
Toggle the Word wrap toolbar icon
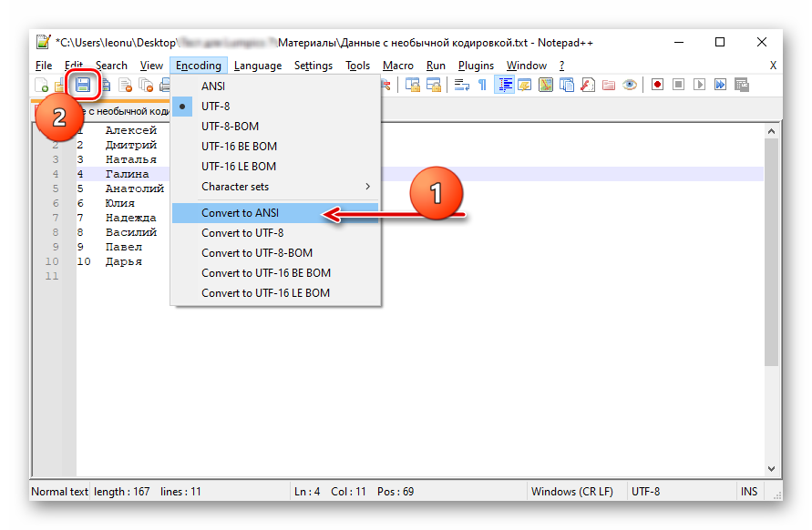click(x=461, y=85)
